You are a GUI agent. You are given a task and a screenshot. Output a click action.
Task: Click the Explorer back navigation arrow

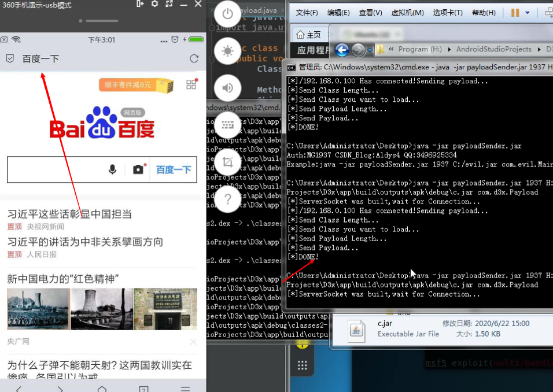pyautogui.click(x=342, y=50)
